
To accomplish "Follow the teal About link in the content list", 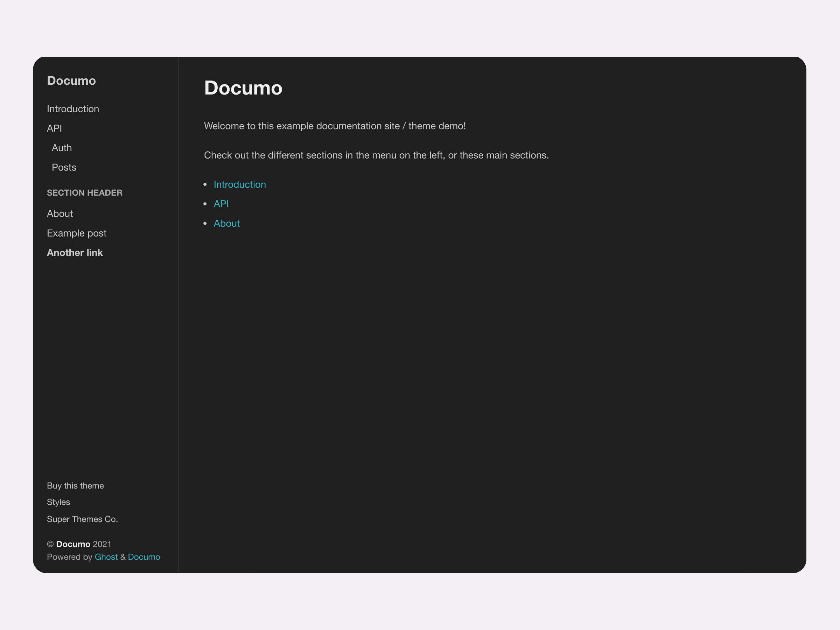I will tap(227, 223).
